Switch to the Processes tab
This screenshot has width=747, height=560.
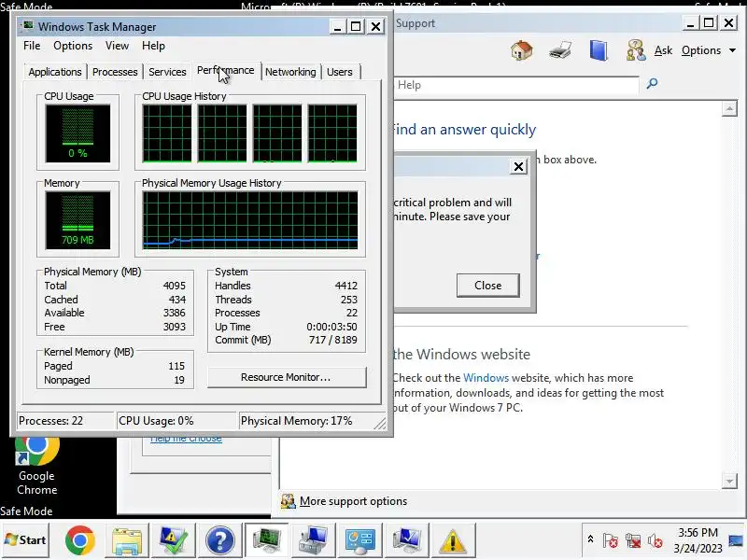pos(115,72)
